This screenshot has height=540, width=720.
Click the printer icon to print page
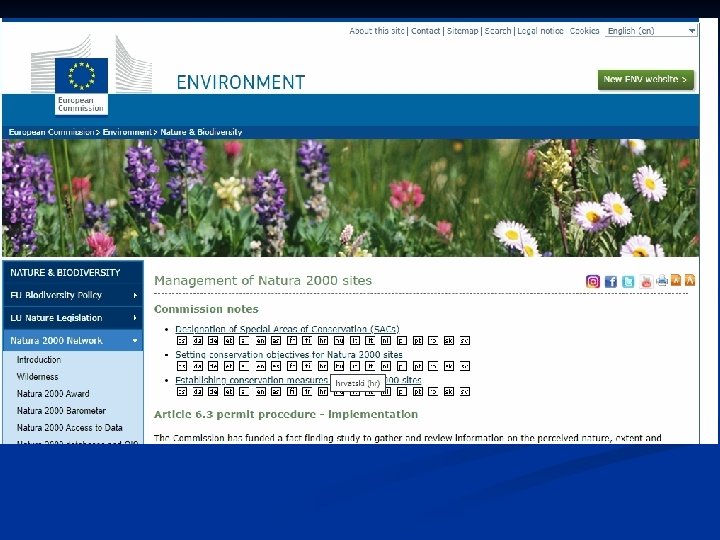(662, 280)
